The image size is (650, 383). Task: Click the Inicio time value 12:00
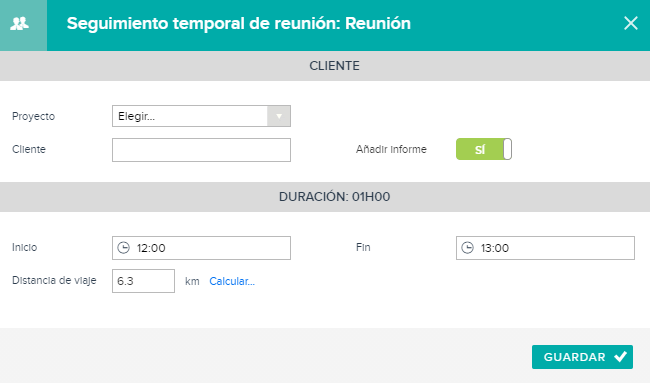coord(151,248)
